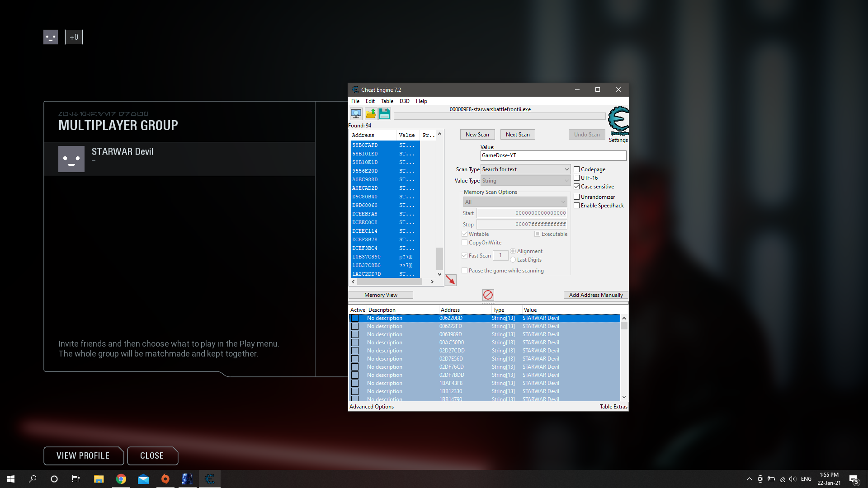Select found address 58B0FAFD
Image resolution: width=868 pixels, height=488 pixels.
click(385, 145)
